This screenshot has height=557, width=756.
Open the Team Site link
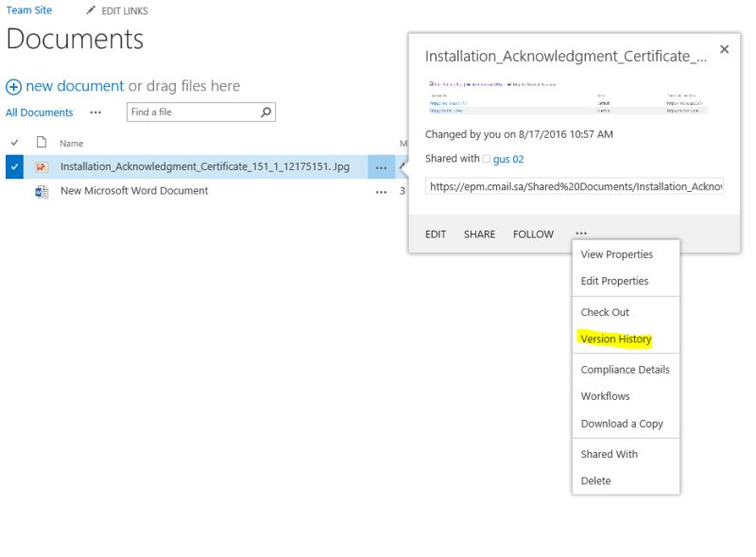(26, 9)
